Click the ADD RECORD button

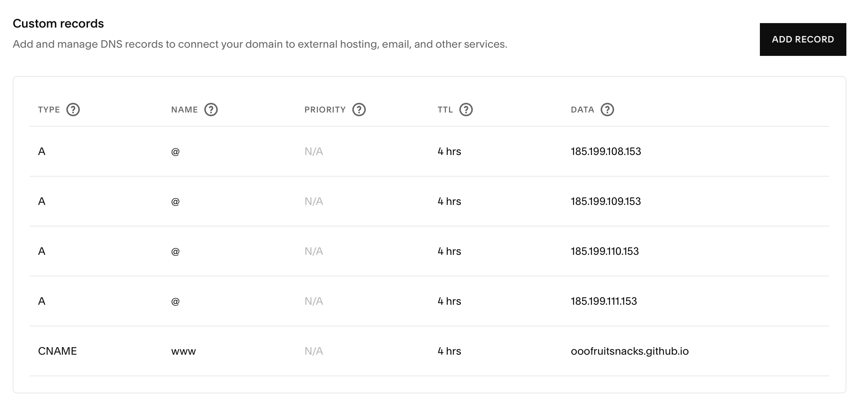pyautogui.click(x=803, y=39)
